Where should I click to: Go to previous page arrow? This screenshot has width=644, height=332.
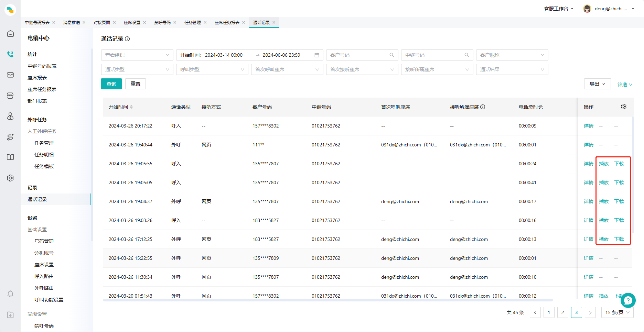[535, 312]
